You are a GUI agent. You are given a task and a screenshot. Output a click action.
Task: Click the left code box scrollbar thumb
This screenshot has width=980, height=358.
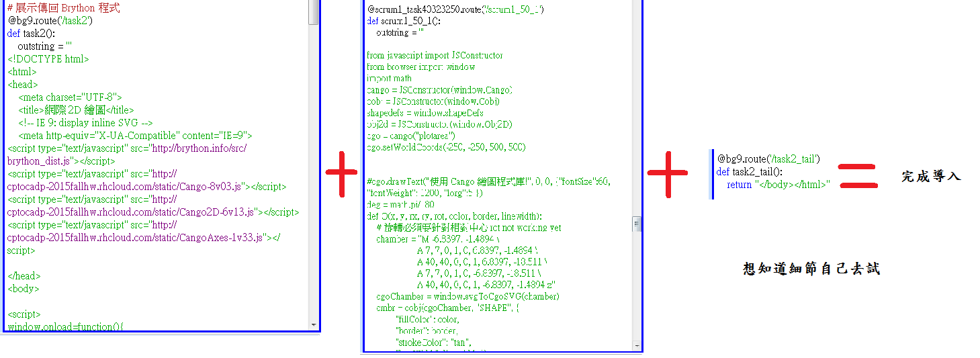pyautogui.click(x=314, y=11)
